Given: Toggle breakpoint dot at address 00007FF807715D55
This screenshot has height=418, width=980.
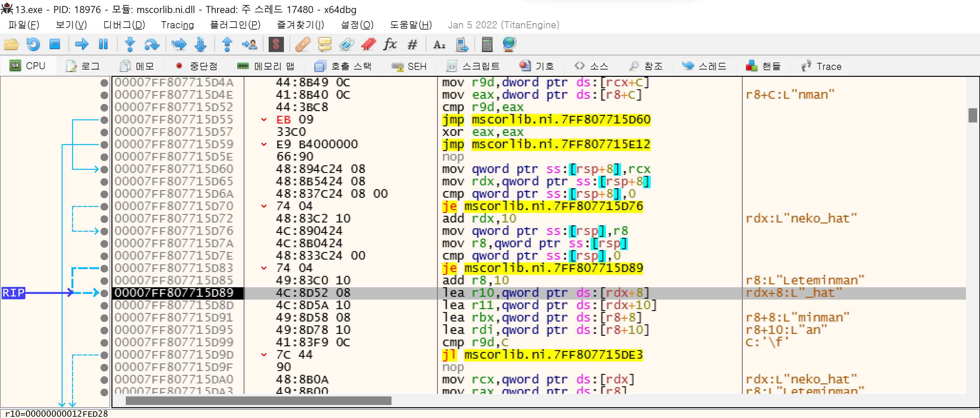Looking at the screenshot, I should click(x=104, y=120).
